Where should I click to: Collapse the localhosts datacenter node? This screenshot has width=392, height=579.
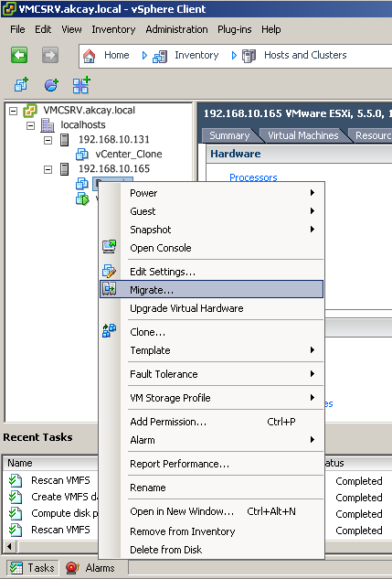pyautogui.click(x=30, y=125)
